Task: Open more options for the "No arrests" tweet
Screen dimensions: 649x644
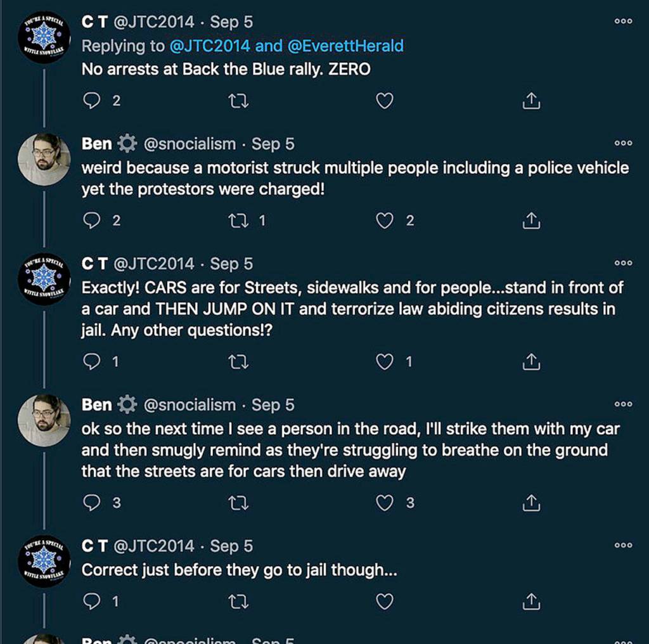Action: 623,22
